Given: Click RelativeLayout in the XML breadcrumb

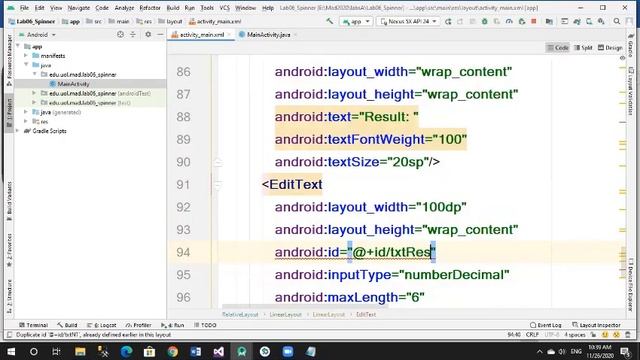Looking at the screenshot, I should [x=240, y=315].
